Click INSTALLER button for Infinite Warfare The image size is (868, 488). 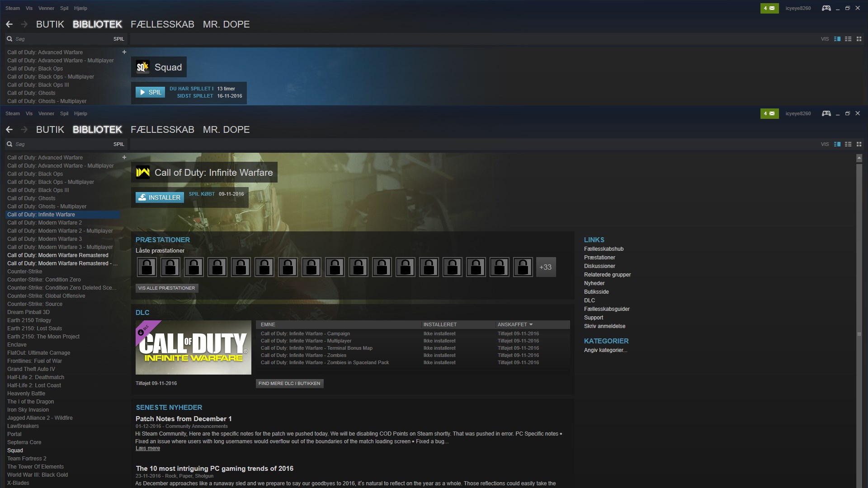pos(160,197)
